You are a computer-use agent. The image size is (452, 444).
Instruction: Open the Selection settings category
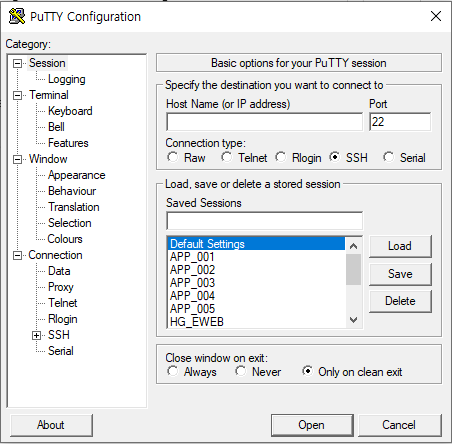[x=69, y=223]
